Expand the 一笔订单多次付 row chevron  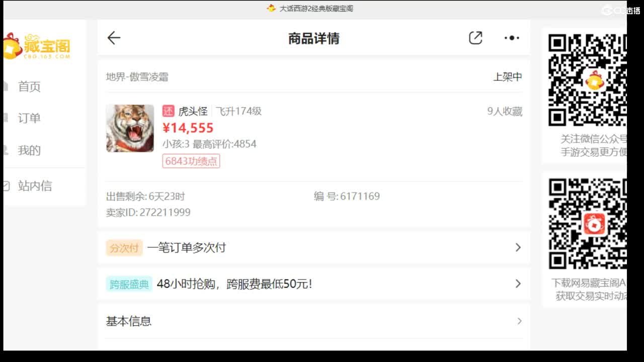(518, 247)
